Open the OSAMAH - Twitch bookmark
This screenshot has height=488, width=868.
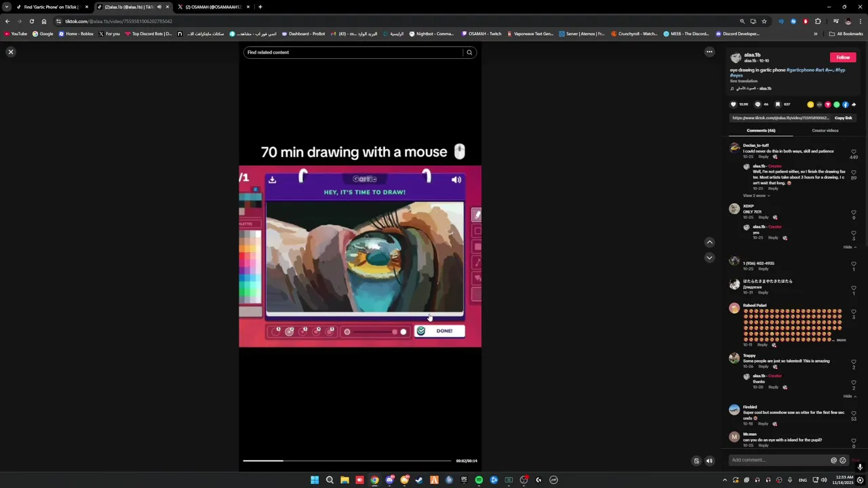(x=481, y=34)
